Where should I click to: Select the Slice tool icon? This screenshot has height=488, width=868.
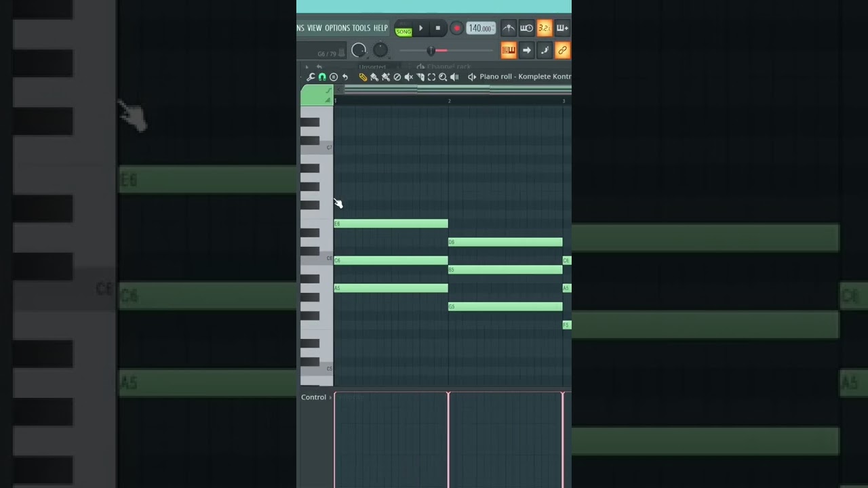coord(420,77)
